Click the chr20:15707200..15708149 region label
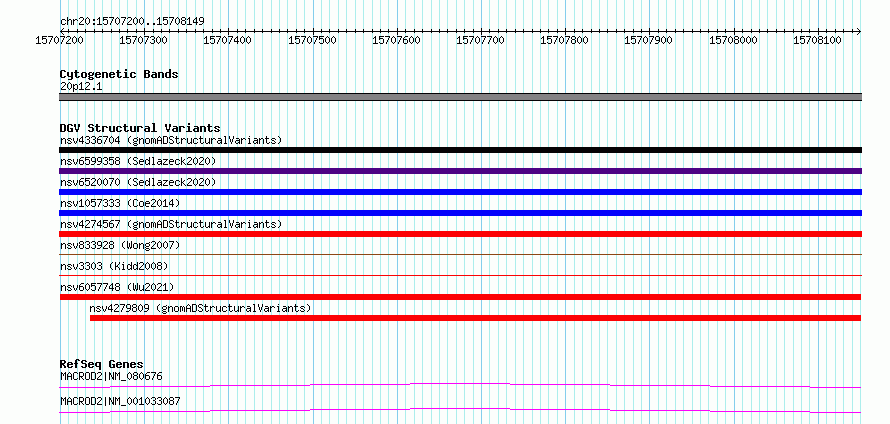 132,21
